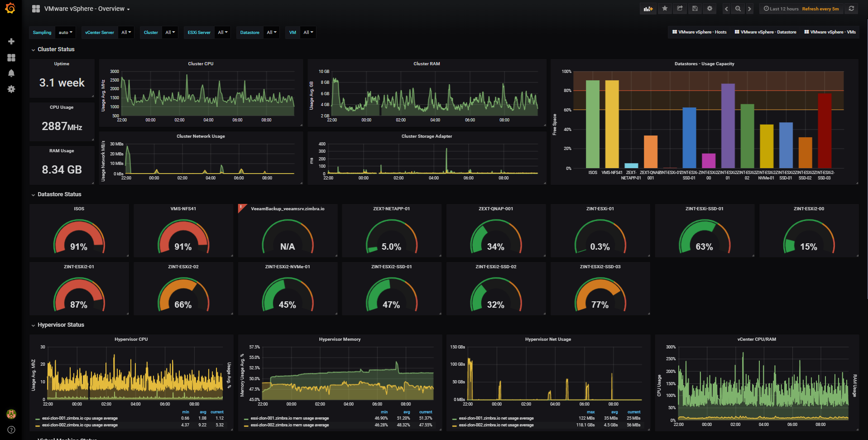
Task: Toggle esxi-zlon-002 mem usage legend series
Action: click(x=290, y=425)
